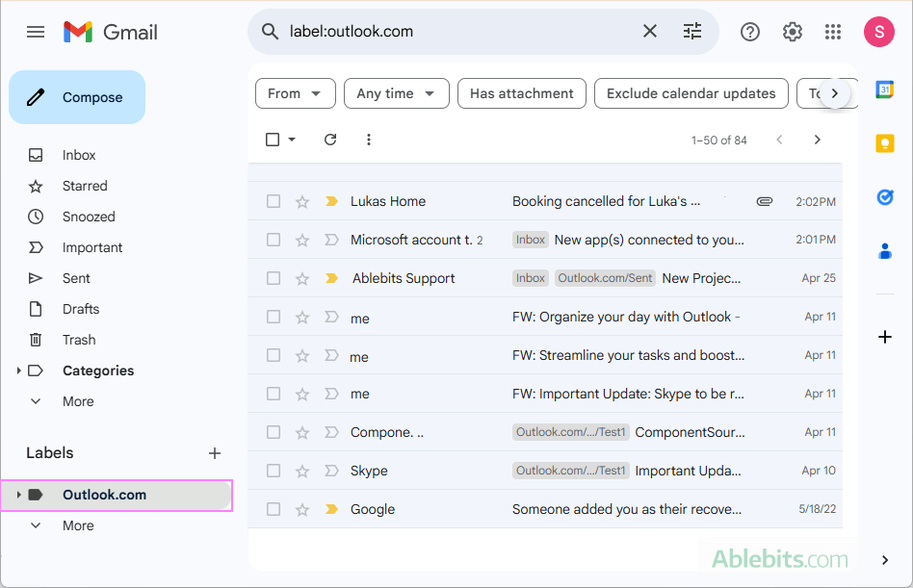Create new label plus icon
This screenshot has width=913, height=588.
(x=215, y=453)
